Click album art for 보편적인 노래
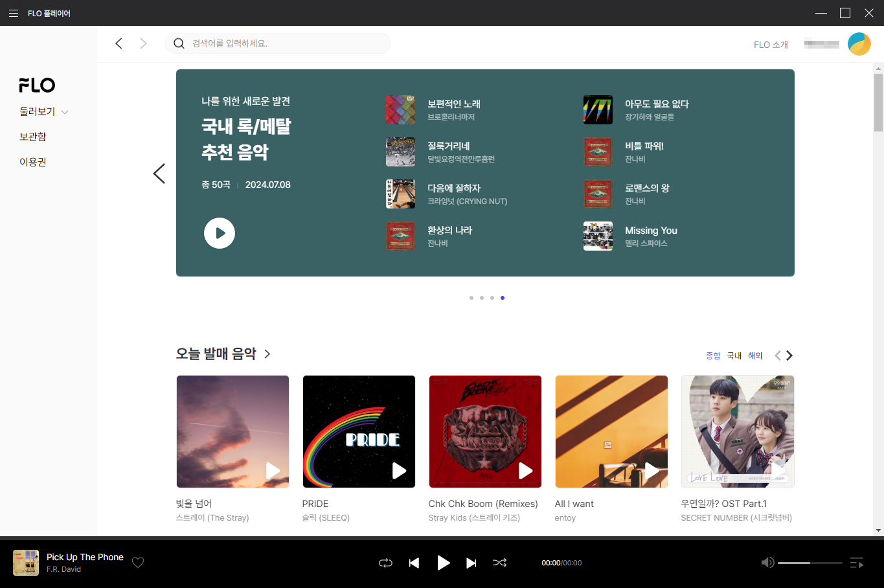 click(x=400, y=109)
